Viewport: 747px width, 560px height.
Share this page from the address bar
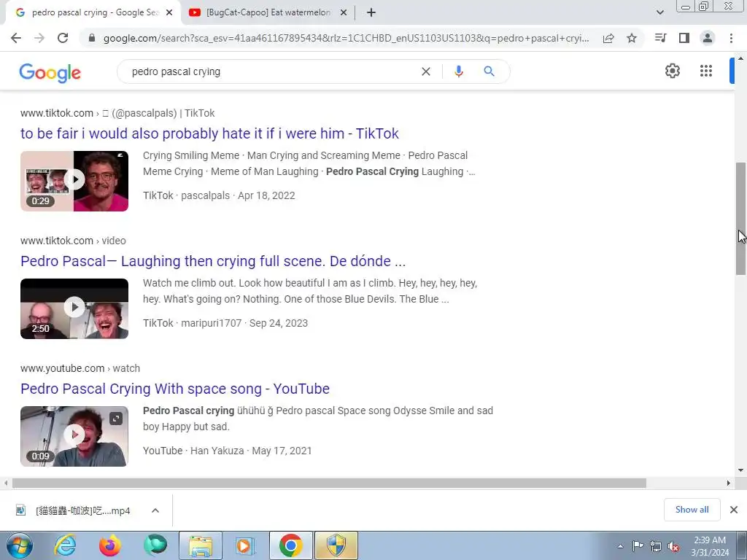[x=608, y=38]
